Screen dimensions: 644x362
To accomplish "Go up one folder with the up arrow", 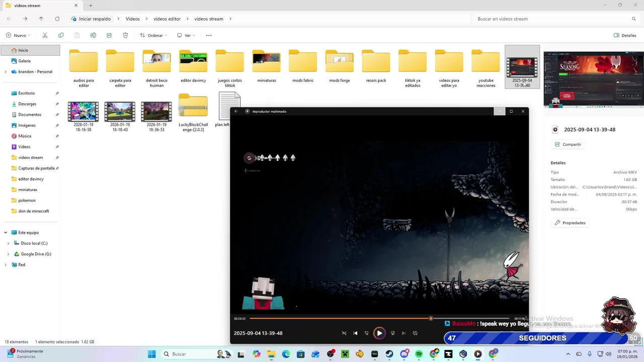I will tap(41, 19).
